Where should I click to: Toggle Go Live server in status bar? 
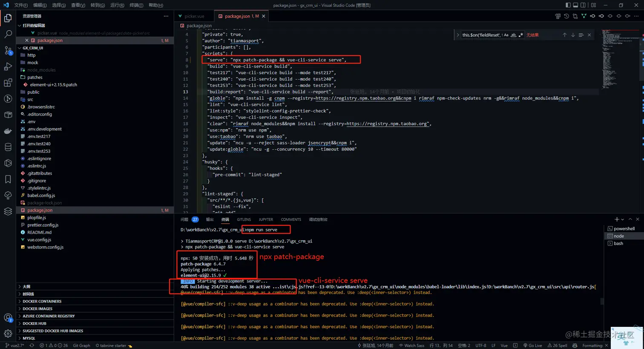pos(533,346)
